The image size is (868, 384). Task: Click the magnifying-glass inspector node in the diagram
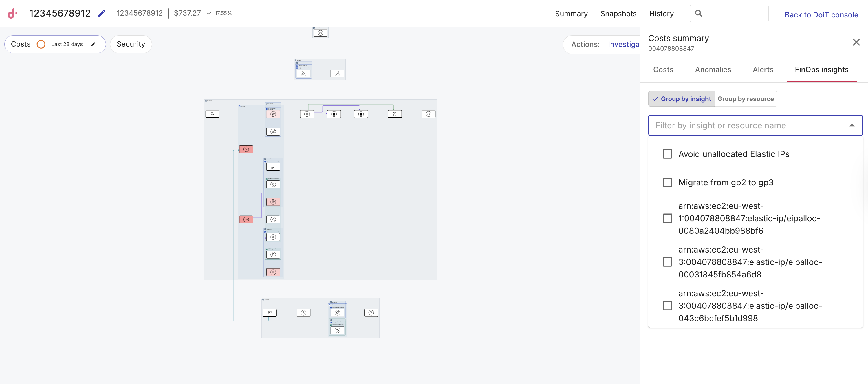[307, 114]
